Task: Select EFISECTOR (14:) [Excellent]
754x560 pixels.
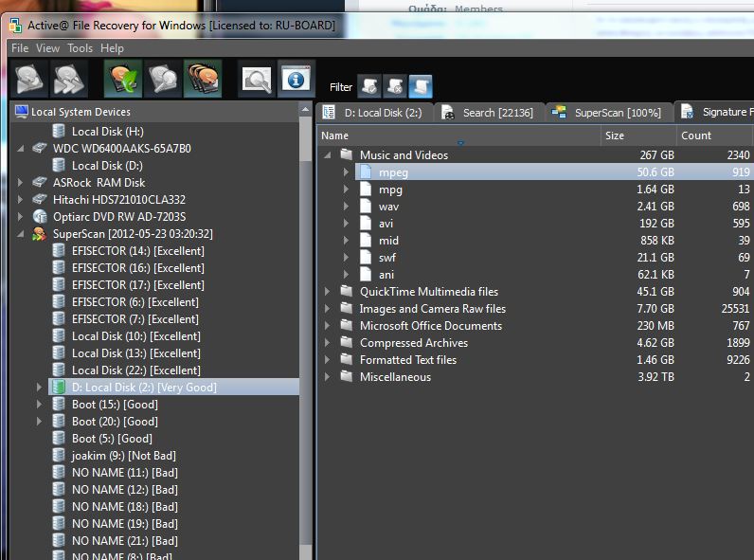Action: tap(138, 251)
